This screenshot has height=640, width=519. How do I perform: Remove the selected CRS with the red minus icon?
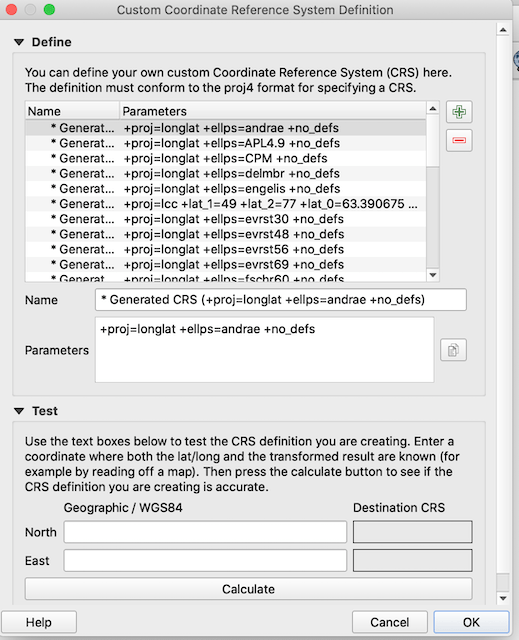pyautogui.click(x=459, y=140)
